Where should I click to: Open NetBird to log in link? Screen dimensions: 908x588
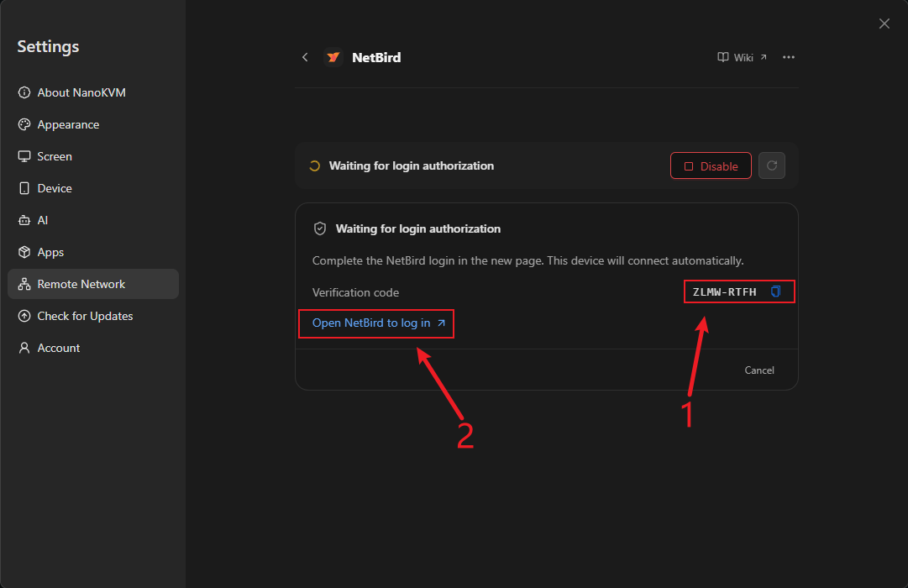(x=379, y=323)
